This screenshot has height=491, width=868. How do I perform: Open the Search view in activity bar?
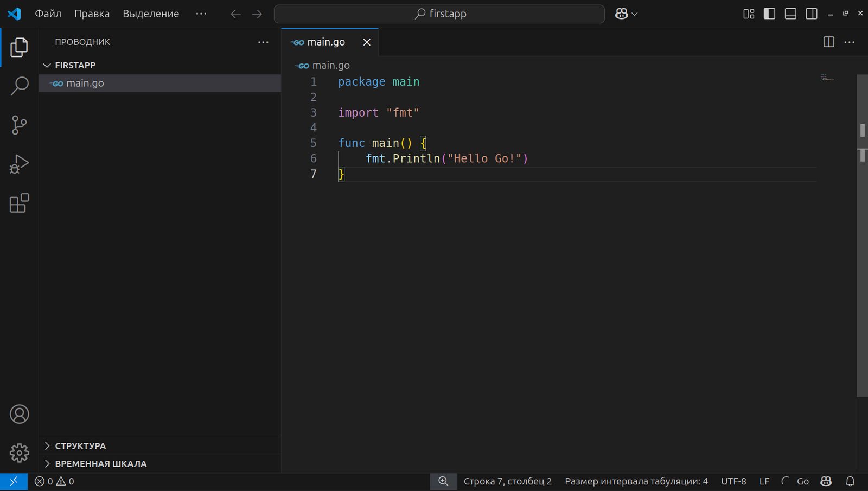coord(20,86)
